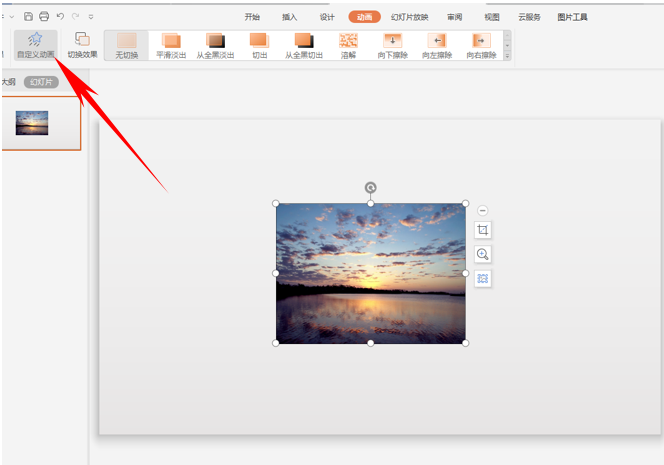
Task: Open the Switch Effects (切换效果) button
Action: (82, 45)
